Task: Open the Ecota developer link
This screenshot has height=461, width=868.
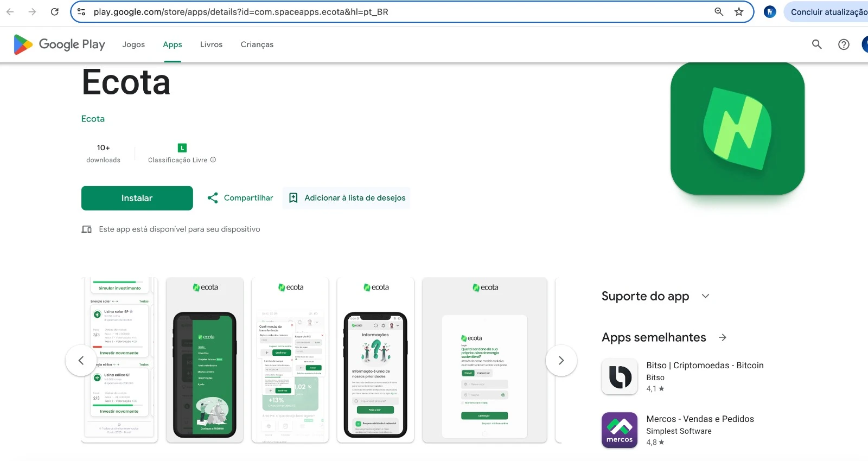Action: coord(93,119)
